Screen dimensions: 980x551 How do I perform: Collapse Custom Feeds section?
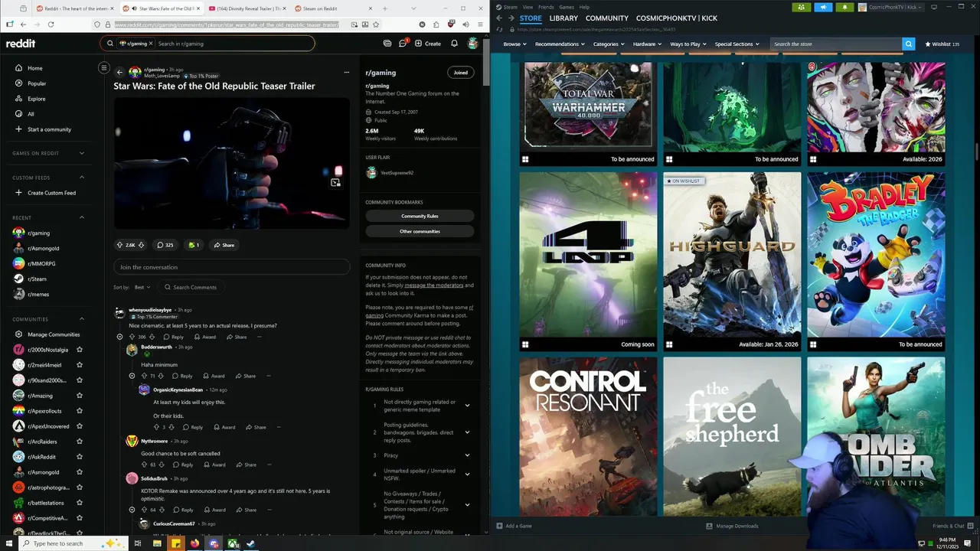(82, 178)
